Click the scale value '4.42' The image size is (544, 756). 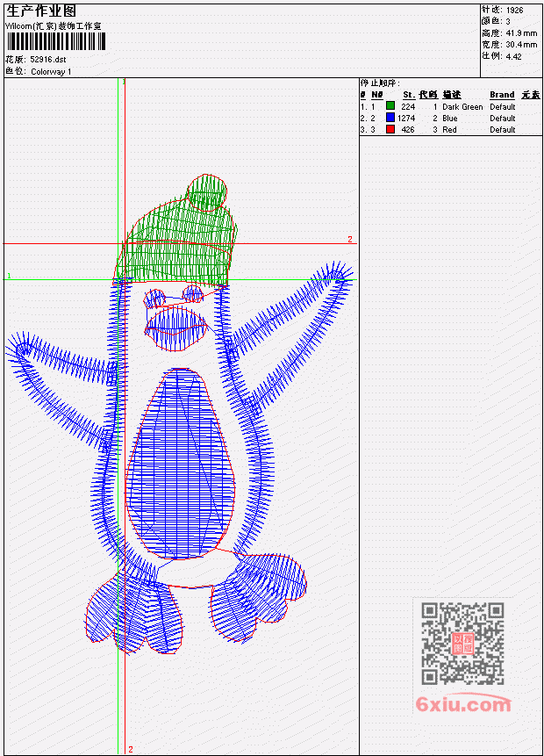coord(513,56)
